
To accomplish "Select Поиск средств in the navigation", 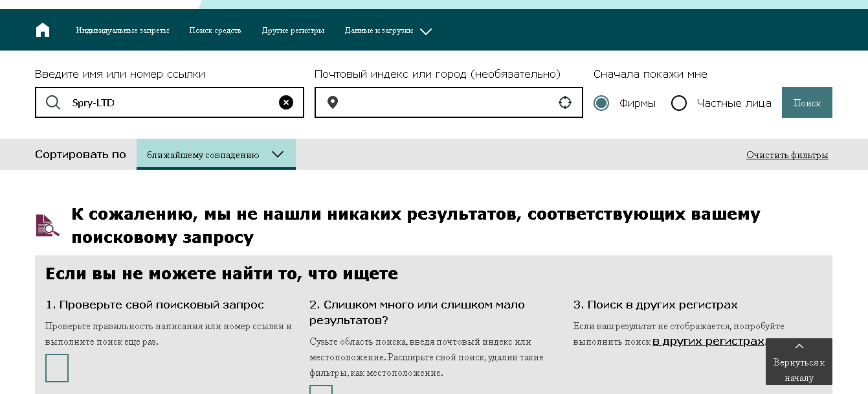I will [x=215, y=30].
